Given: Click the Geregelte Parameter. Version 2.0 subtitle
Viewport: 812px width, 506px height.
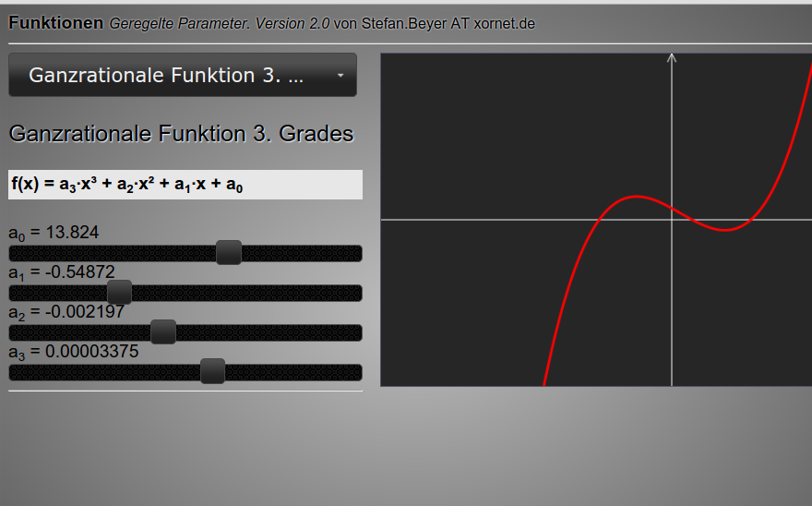Looking at the screenshot, I should point(219,23).
